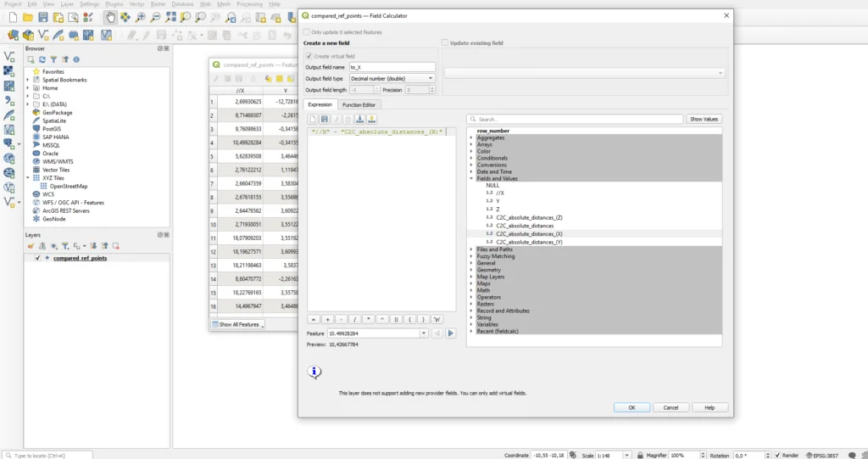868x459 pixels.
Task: Select the Expression tab
Action: pyautogui.click(x=320, y=104)
